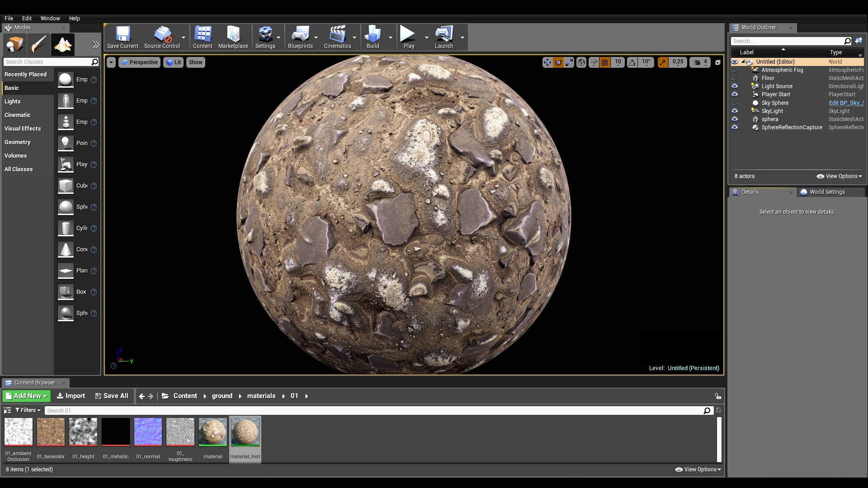This screenshot has width=868, height=488.
Task: Toggle visibility of SkyLight actor
Action: pyautogui.click(x=735, y=111)
